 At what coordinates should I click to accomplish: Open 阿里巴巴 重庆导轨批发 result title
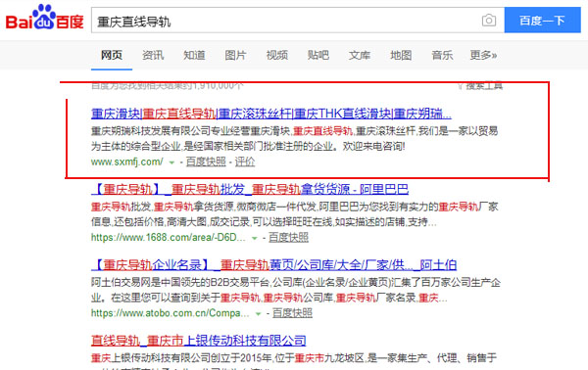point(250,189)
